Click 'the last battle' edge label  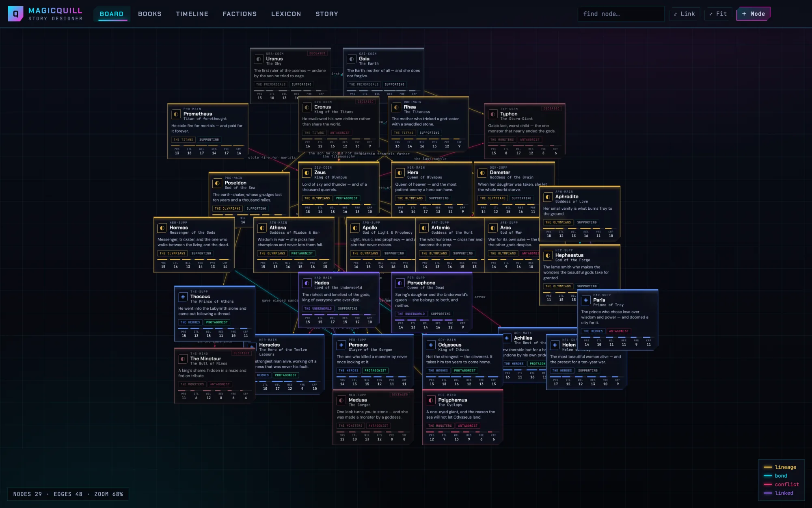tap(430, 159)
